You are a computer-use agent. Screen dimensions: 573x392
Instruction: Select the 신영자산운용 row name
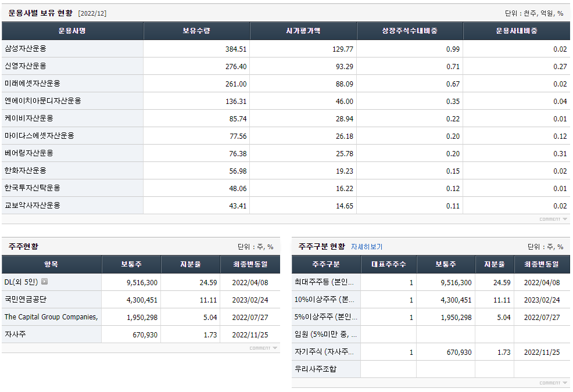(x=25, y=66)
